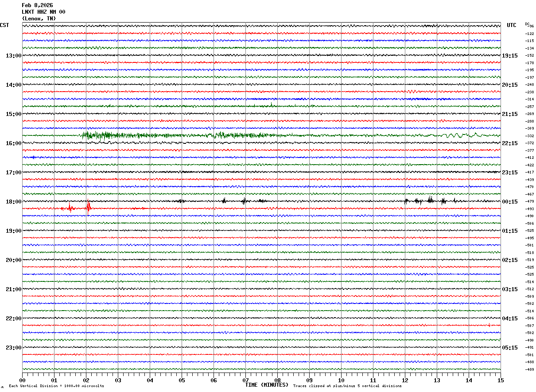The height and width of the screenshot is (392, 536).
Task: Click the DC offset value -512
Action: (x=529, y=289)
